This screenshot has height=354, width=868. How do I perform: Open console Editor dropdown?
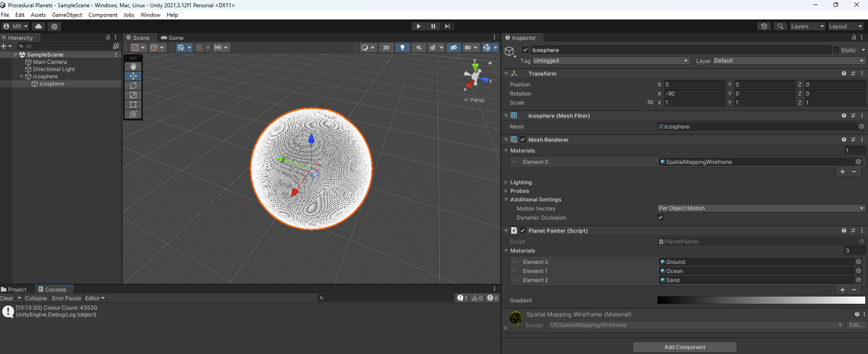coord(95,298)
